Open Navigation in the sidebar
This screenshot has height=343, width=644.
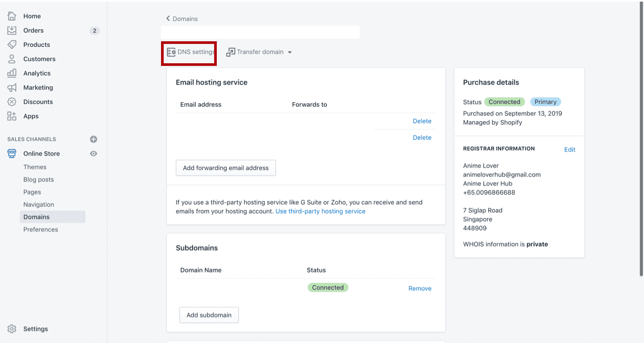pyautogui.click(x=39, y=205)
